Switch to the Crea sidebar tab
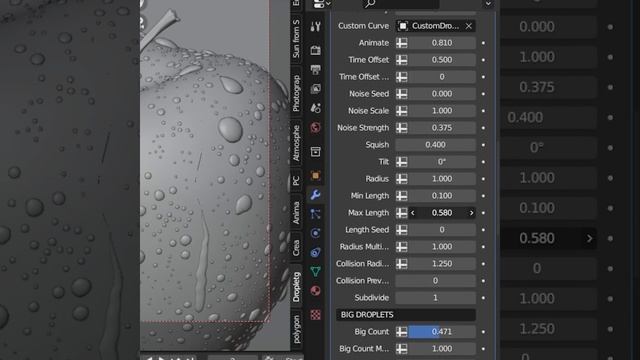 point(296,248)
